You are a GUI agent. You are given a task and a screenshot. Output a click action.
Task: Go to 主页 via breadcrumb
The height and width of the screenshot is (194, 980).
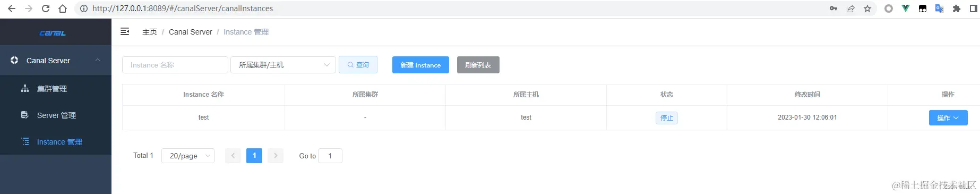pos(150,32)
